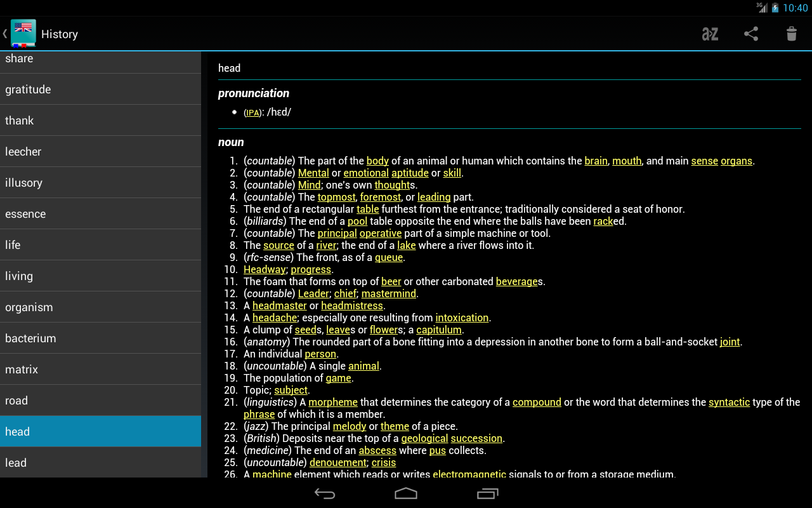Delete history with the trash icon
Viewport: 812px width, 508px height.
[791, 34]
